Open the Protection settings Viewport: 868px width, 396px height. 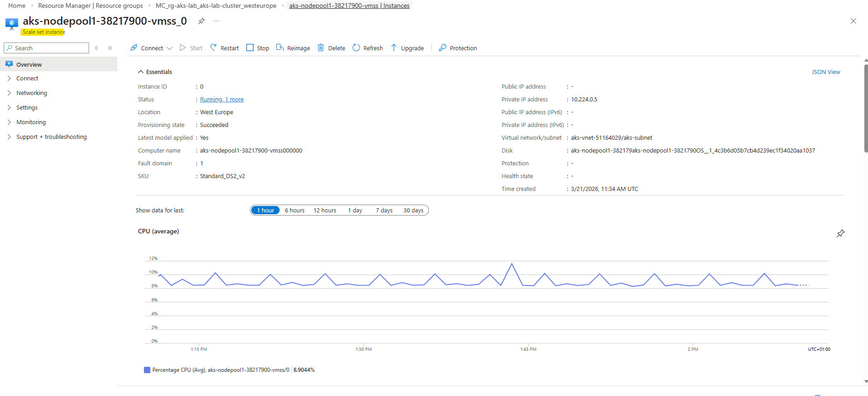click(457, 48)
